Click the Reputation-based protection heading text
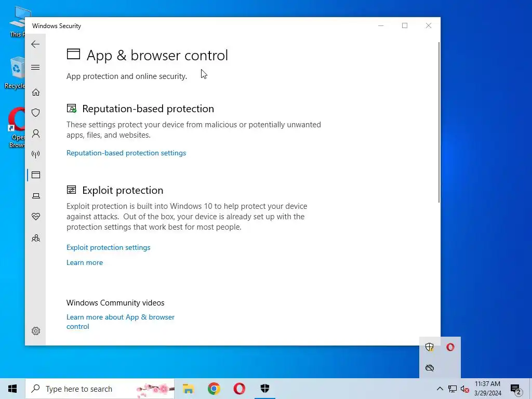This screenshot has width=532, height=399. click(148, 109)
